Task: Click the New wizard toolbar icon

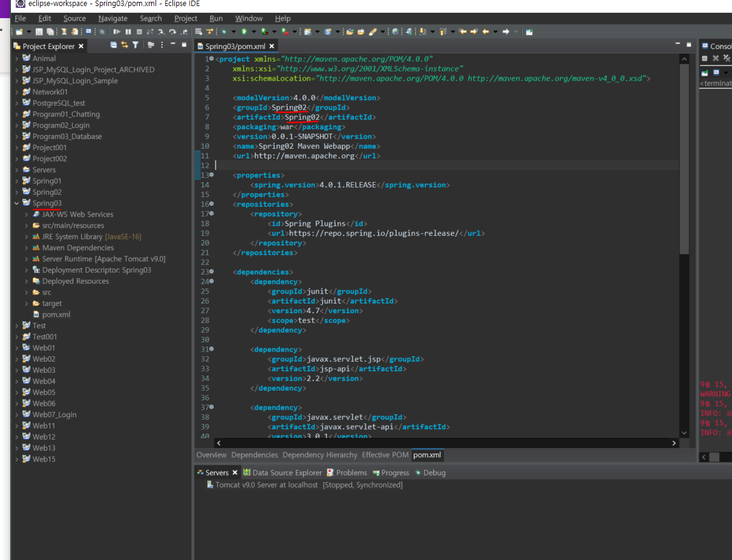Action: 19,31
